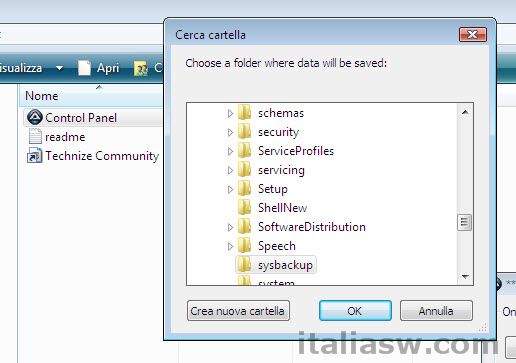Click the schemas folder icon
Viewport: 516px width, 363px height.
coord(245,112)
